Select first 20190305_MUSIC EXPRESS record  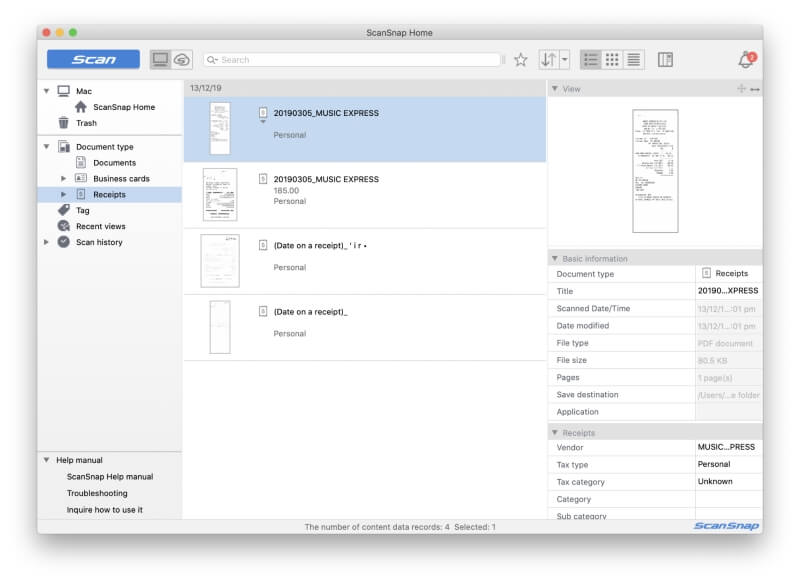365,129
